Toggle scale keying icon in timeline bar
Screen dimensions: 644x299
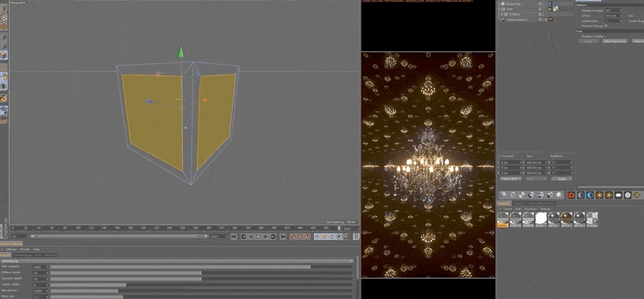point(325,237)
